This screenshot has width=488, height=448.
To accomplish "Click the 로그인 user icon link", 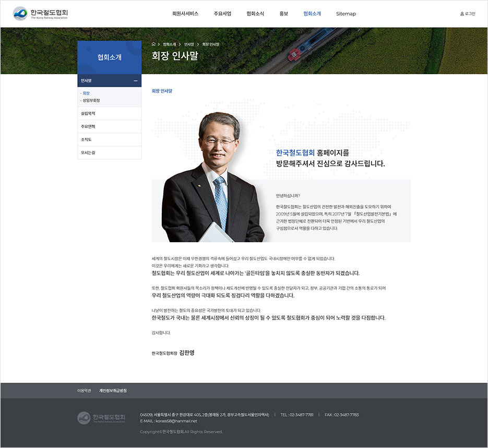I will (x=468, y=14).
